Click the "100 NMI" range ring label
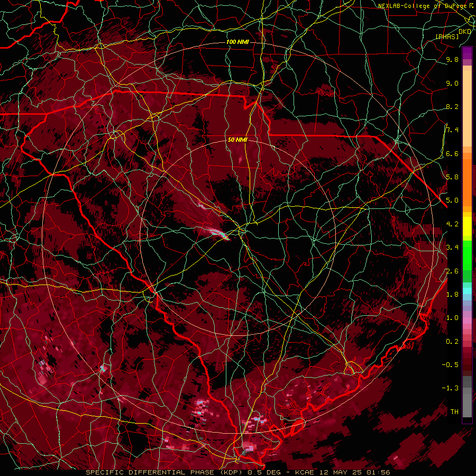Image resolution: width=476 pixels, height=476 pixels. pyautogui.click(x=237, y=42)
